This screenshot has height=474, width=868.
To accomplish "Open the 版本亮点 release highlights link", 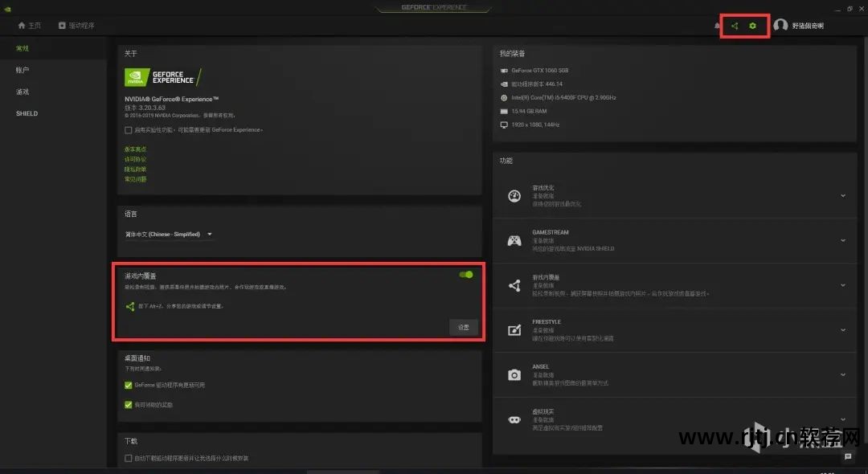I will coord(136,149).
